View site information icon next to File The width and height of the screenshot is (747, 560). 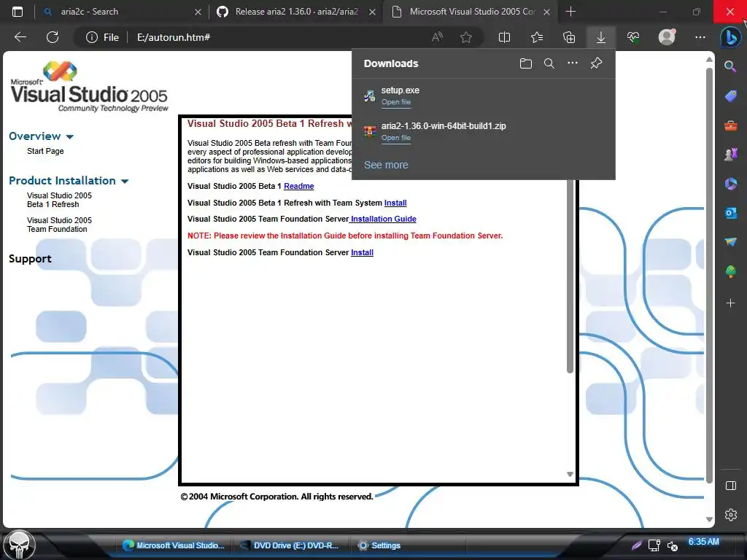(x=91, y=37)
